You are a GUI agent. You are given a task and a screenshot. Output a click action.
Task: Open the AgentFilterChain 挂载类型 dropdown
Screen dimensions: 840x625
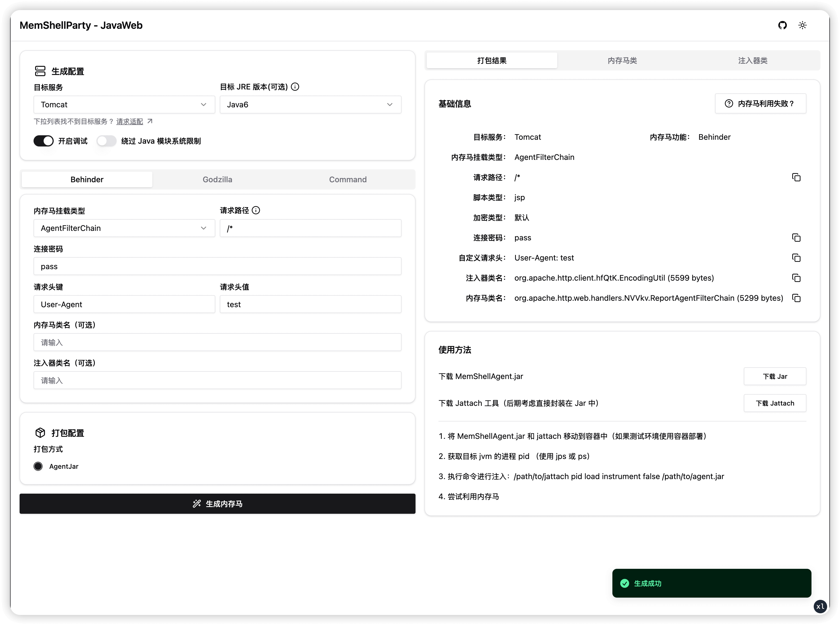(124, 228)
